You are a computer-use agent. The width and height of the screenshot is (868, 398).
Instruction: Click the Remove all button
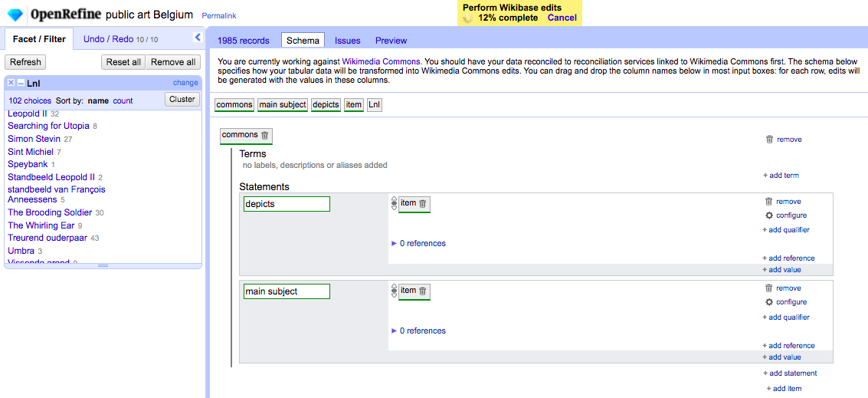point(173,62)
